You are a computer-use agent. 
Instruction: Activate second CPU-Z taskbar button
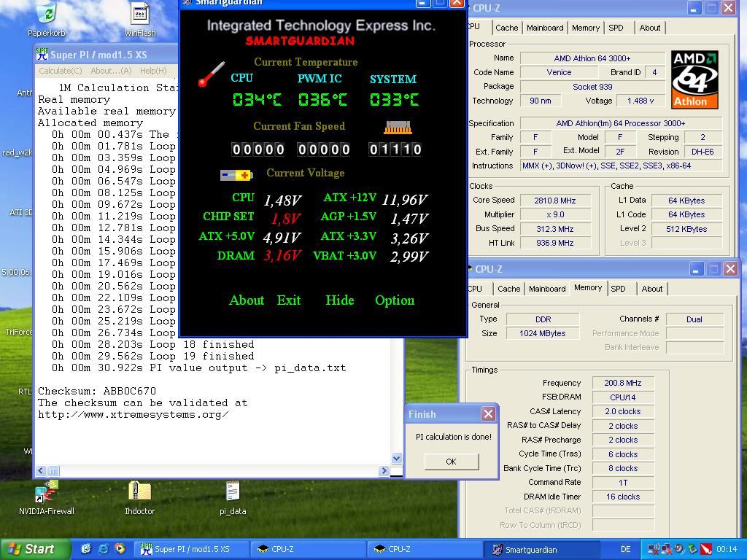coord(425,549)
